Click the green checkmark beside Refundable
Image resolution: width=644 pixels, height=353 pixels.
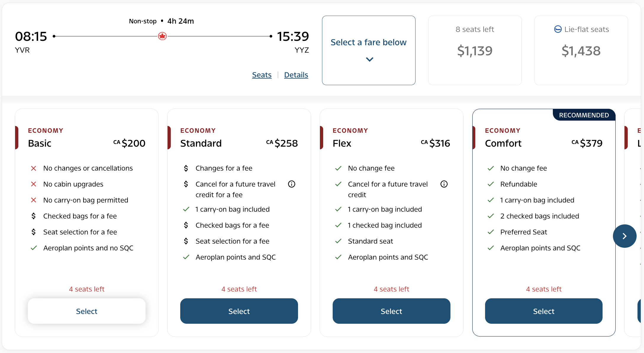coord(491,184)
